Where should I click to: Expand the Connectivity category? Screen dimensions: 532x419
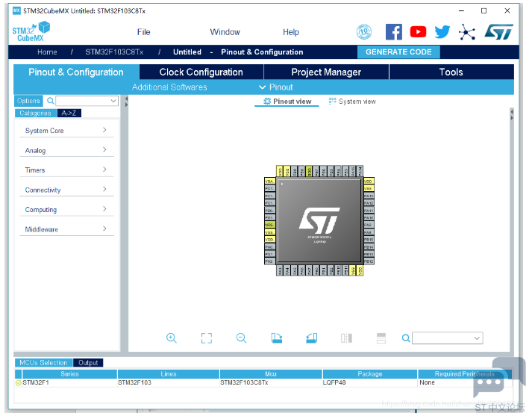(66, 190)
